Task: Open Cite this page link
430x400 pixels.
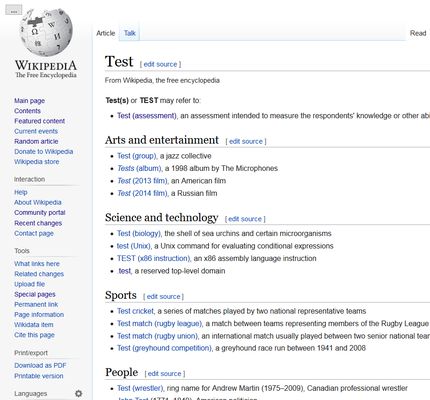Action: click(x=34, y=335)
